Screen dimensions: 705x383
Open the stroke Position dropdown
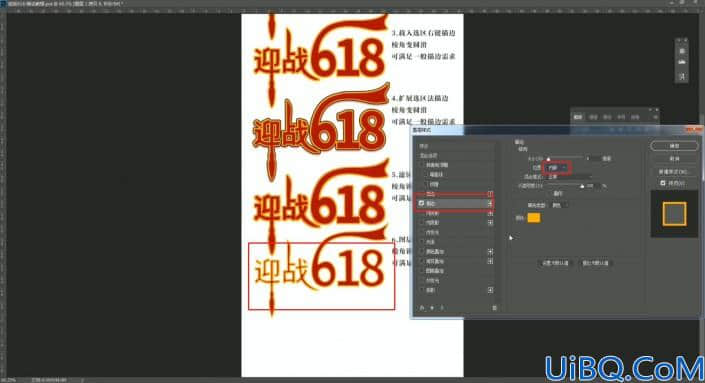pos(557,168)
